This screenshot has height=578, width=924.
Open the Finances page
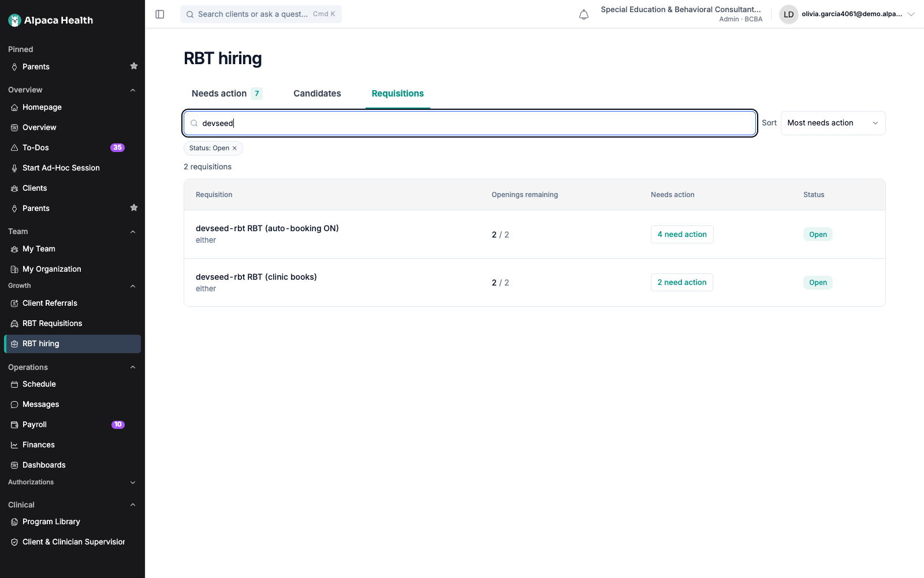(72, 445)
